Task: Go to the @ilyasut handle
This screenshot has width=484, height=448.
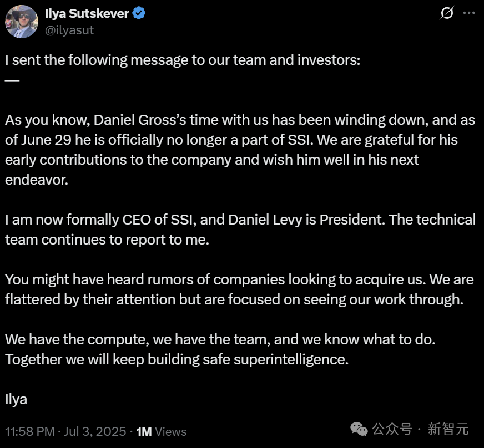Action: point(69,30)
